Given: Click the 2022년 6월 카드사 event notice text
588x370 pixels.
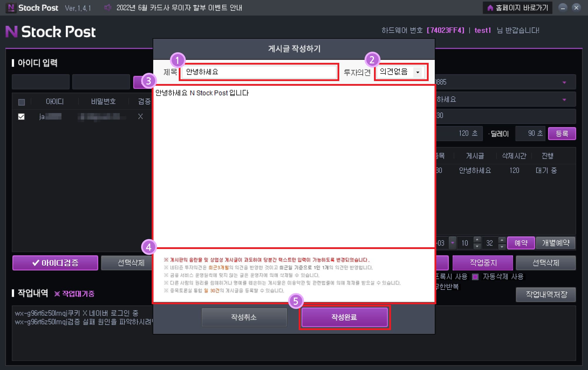Looking at the screenshot, I should click(x=179, y=8).
